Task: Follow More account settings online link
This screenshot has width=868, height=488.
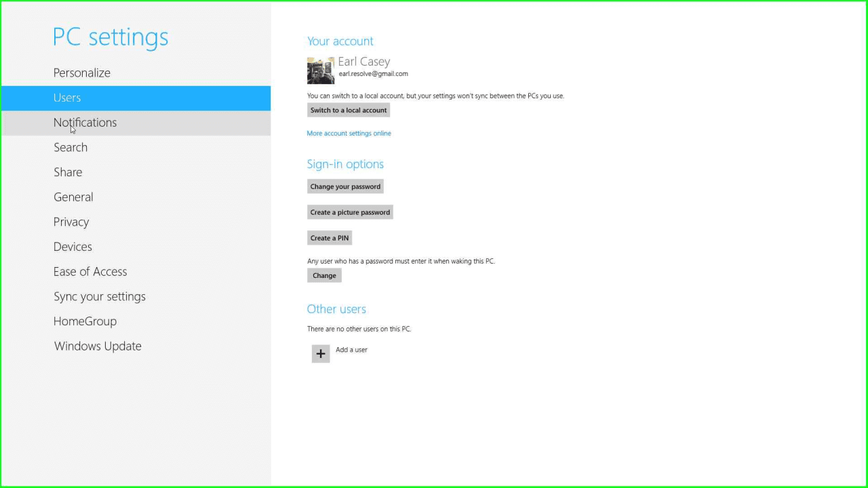Action: [349, 134]
